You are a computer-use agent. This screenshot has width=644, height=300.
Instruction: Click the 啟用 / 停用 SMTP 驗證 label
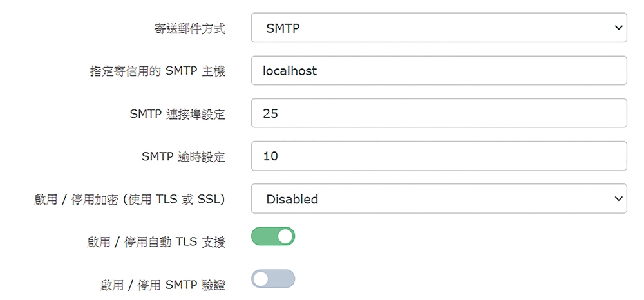point(163,285)
